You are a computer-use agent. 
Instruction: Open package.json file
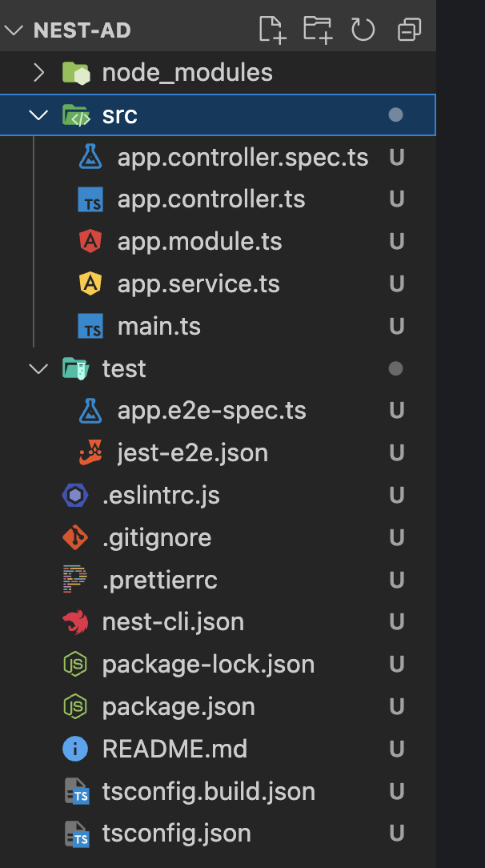pos(218,706)
